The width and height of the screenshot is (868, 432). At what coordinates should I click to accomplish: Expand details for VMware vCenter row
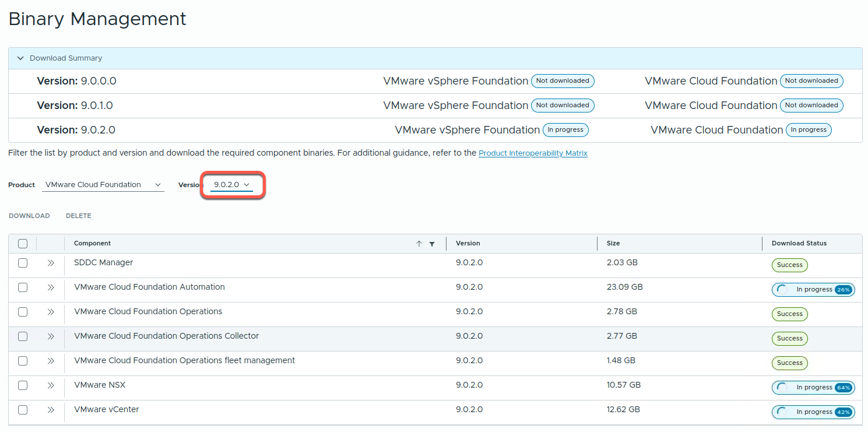(x=51, y=410)
